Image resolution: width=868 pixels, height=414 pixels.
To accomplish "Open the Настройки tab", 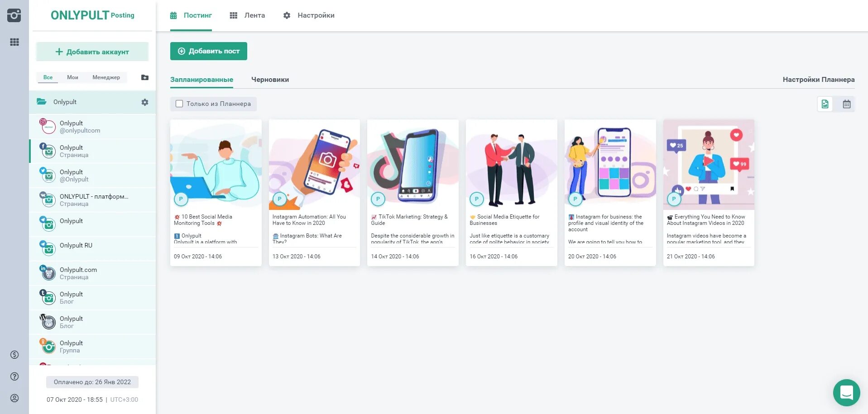I will (x=309, y=15).
